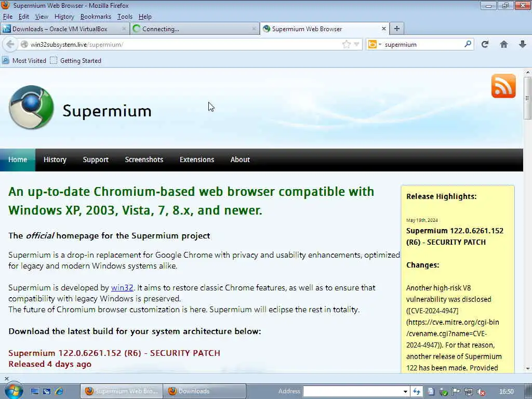Click the green-check device tray icon
Image resolution: width=532 pixels, height=399 pixels.
coord(444,392)
